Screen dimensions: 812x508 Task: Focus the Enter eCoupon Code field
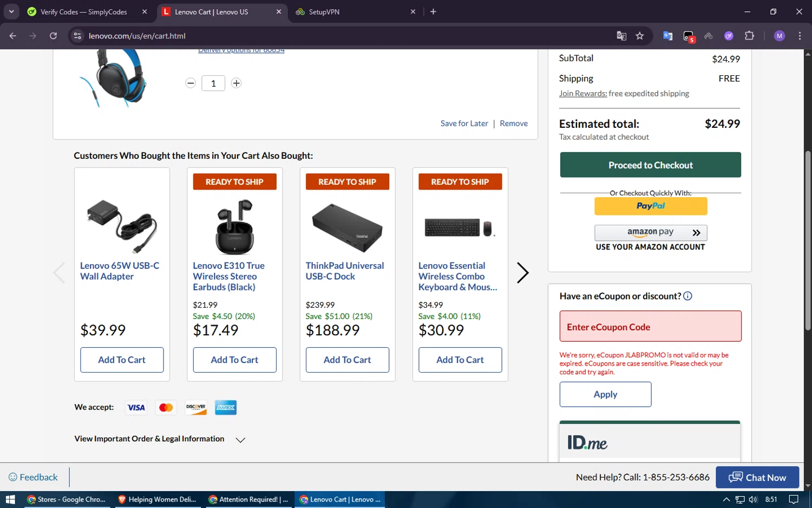pos(650,326)
